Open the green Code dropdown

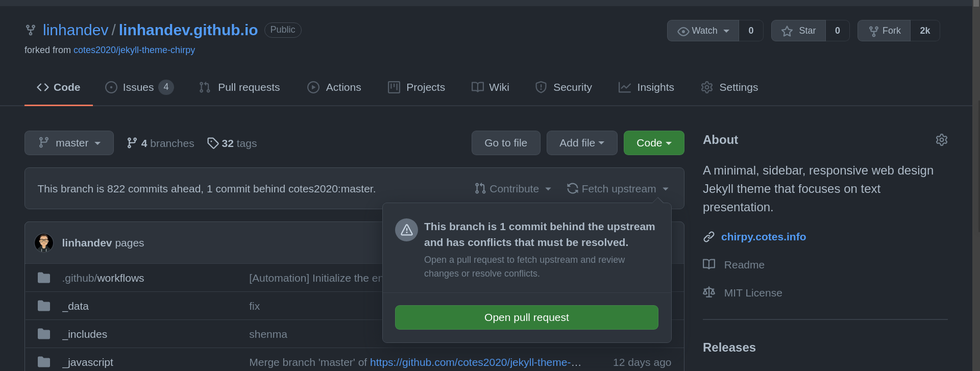tap(653, 143)
